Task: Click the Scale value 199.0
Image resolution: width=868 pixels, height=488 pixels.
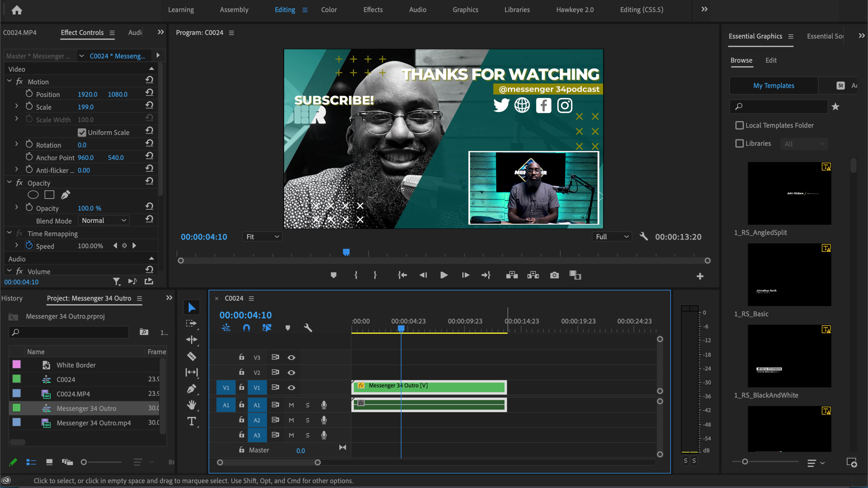Action: 85,107
